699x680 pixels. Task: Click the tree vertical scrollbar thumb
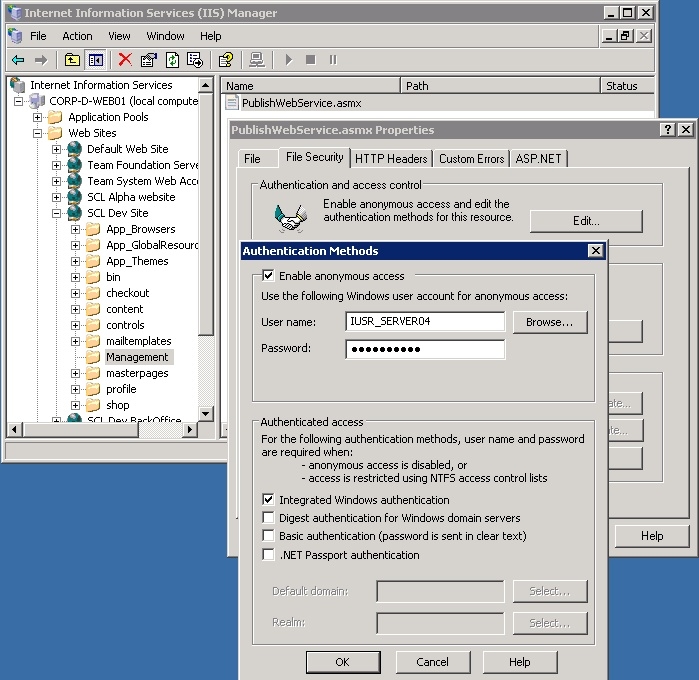(x=206, y=214)
